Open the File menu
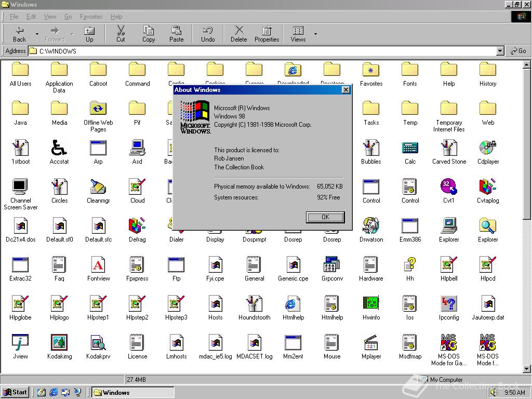 point(14,17)
